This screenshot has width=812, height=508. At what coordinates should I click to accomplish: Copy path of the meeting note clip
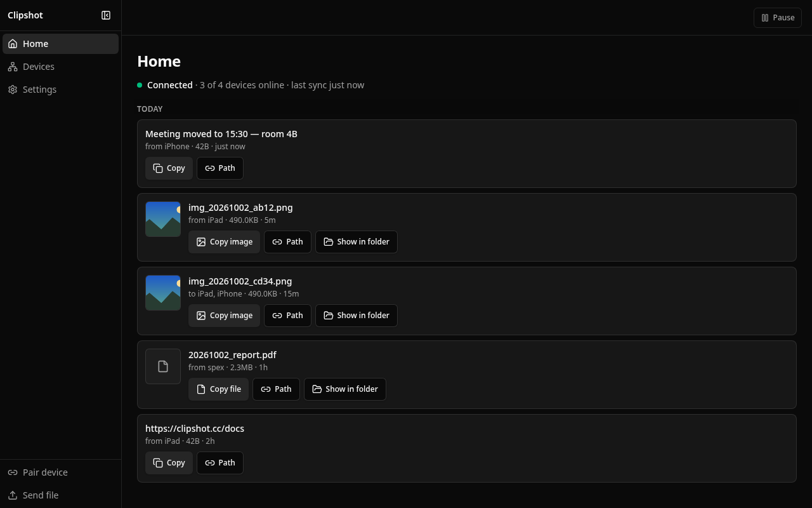pyautogui.click(x=220, y=168)
